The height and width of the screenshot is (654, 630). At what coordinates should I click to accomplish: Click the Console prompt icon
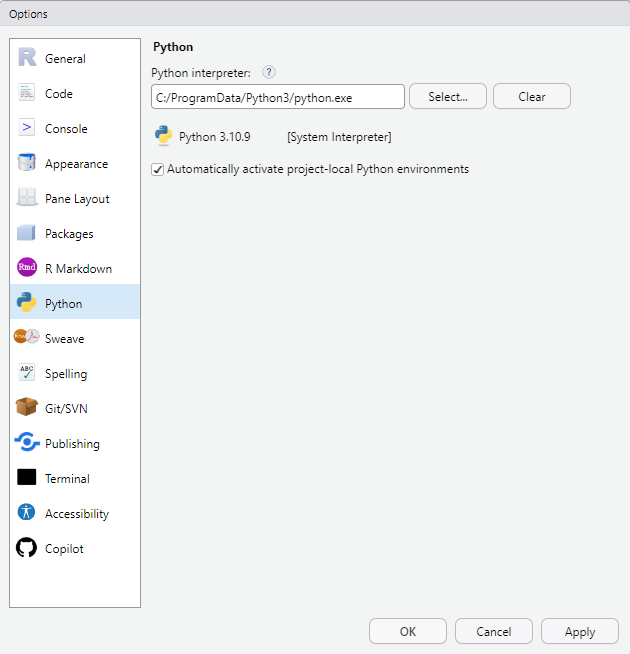[x=27, y=128]
